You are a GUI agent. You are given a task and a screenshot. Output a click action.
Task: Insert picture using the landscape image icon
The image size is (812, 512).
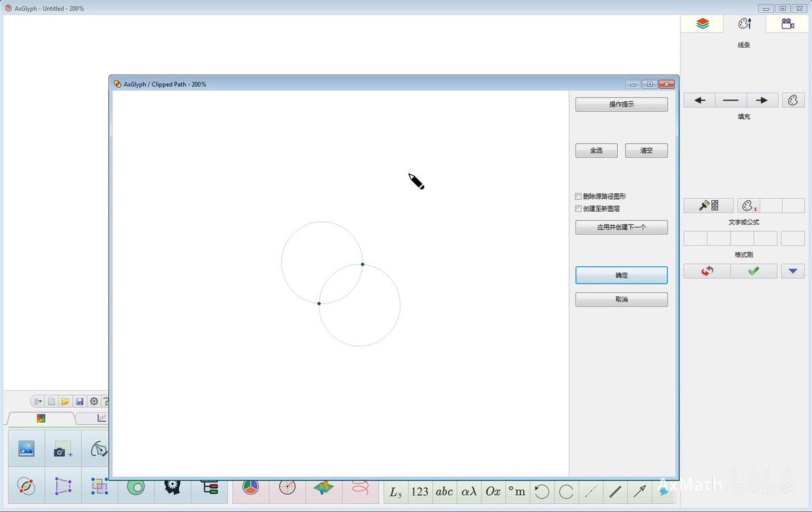click(x=27, y=448)
